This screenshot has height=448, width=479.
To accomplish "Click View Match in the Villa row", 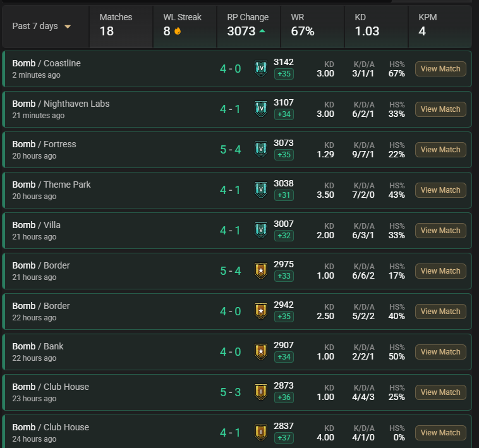I will [440, 231].
